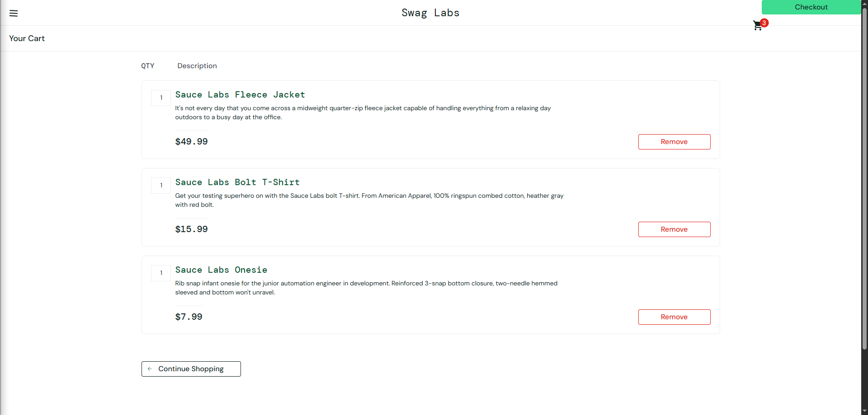Open the shopping cart icon
The width and height of the screenshot is (868, 415).
pos(758,26)
